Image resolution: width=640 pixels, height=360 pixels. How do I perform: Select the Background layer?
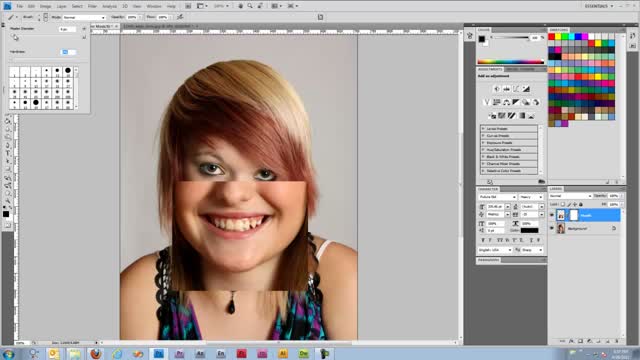(584, 229)
